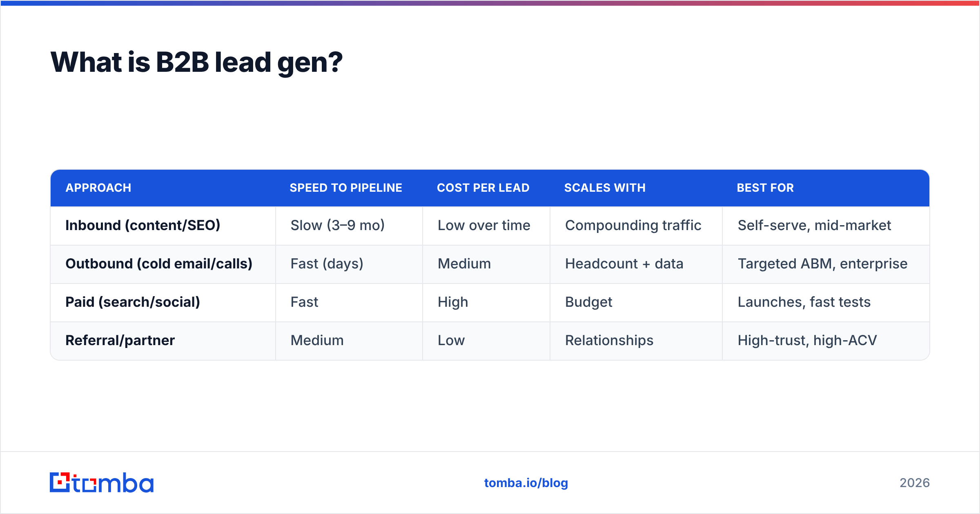Click the 'Compounding traffic' cell
Screen dimensions: 980x514
[636, 226]
